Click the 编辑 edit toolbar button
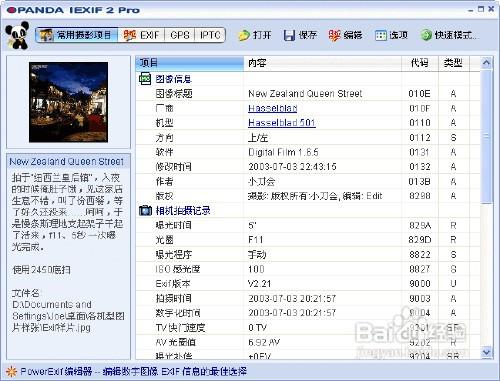The image size is (500, 381). point(345,35)
